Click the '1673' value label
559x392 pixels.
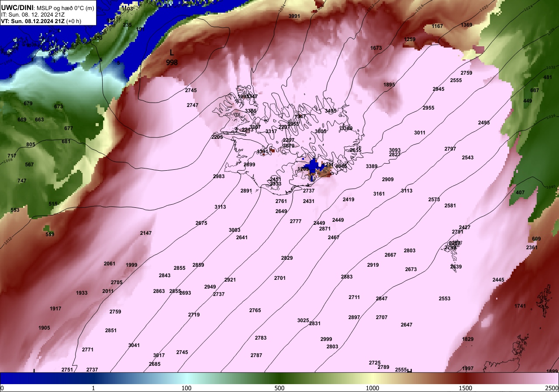(x=376, y=48)
